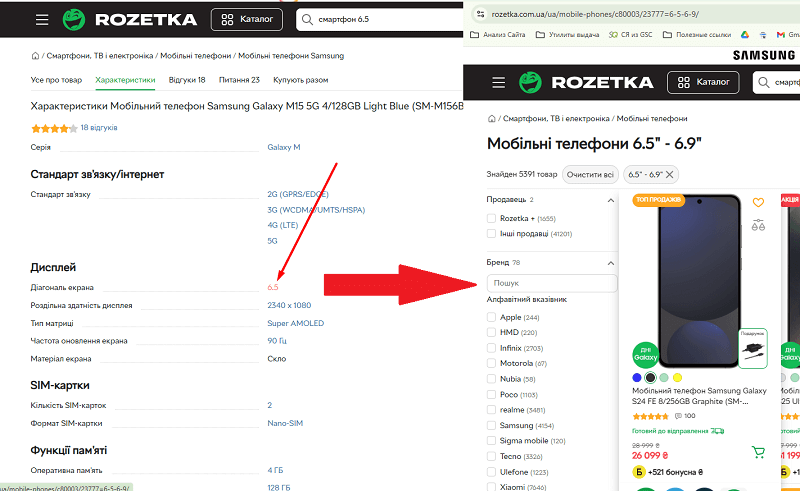Open Утилиты выдача bookmark folder
The height and width of the screenshot is (491, 800).
pyautogui.click(x=567, y=35)
